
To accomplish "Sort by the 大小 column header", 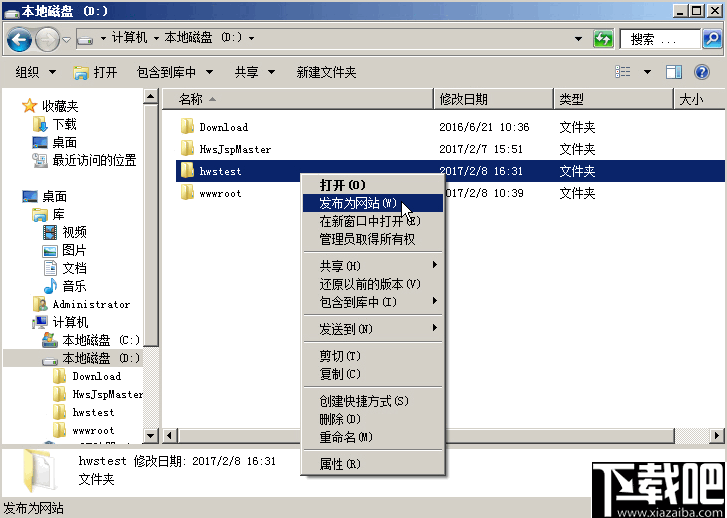I will (x=699, y=99).
